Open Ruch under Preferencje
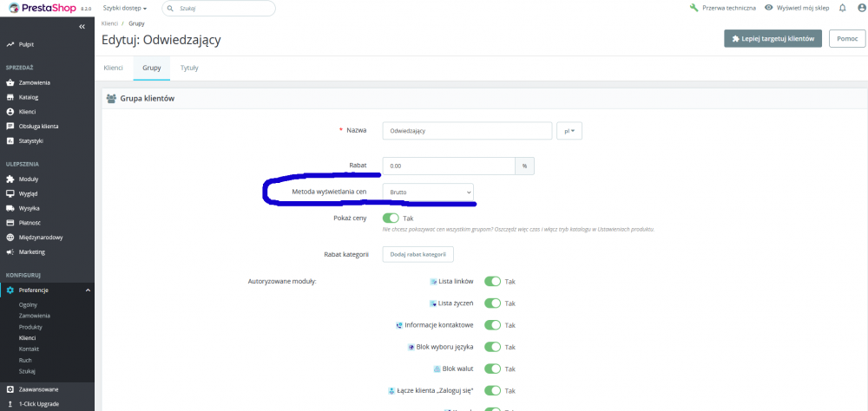 point(25,360)
